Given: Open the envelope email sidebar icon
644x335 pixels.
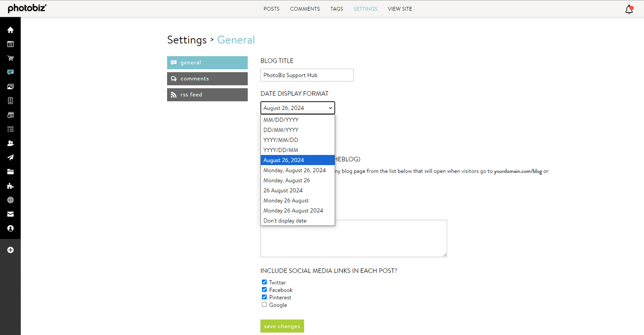Looking at the screenshot, I should tap(10, 214).
